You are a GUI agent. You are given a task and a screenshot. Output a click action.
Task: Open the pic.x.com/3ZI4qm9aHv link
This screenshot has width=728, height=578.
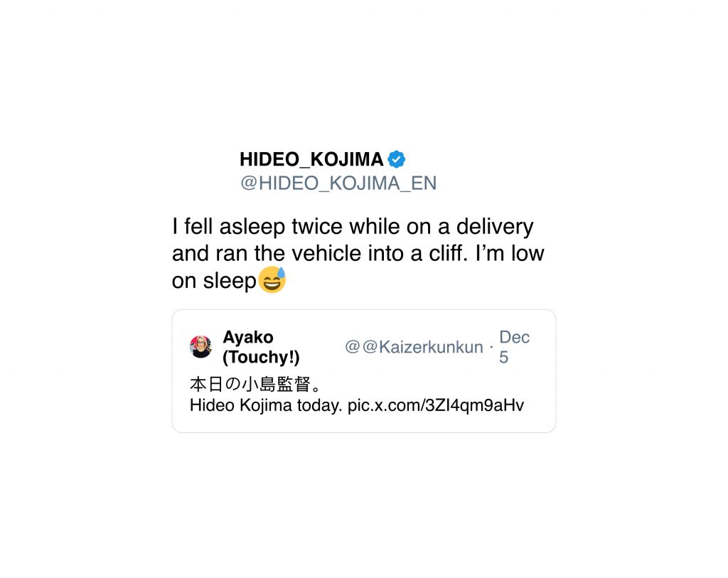436,406
